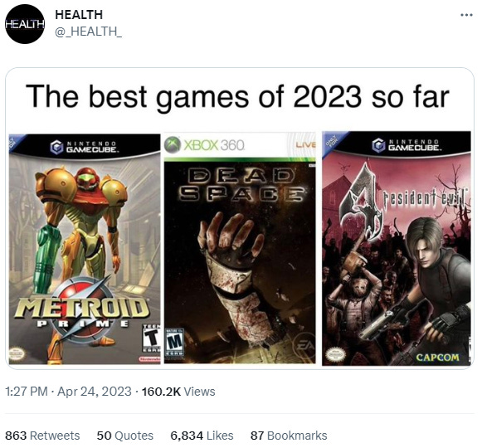Click the EA logo on Dead Space
The image size is (482, 448).
click(304, 345)
